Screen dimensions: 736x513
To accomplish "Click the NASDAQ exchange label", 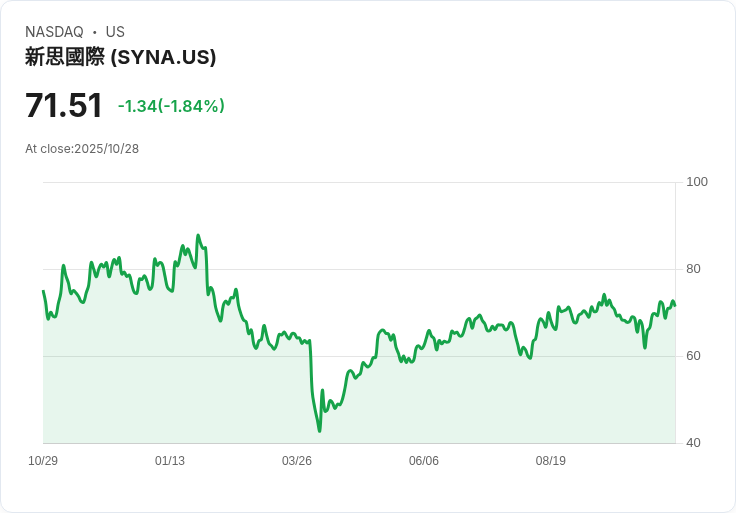I will pos(54,32).
